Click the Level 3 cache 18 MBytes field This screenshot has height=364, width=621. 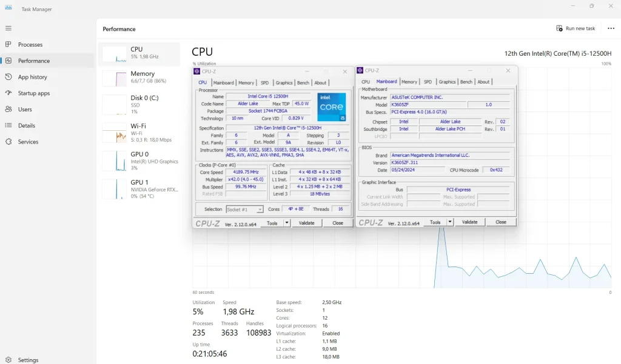pyautogui.click(x=320, y=194)
